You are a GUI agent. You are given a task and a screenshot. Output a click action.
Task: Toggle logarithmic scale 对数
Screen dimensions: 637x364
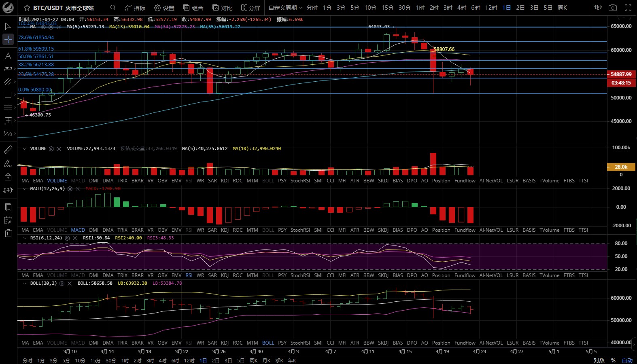click(x=599, y=360)
